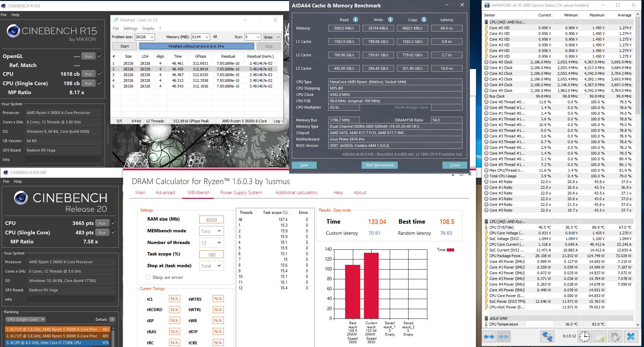The width and height of the screenshot is (644, 347).
Task: Open LinX Log panel
Action: click(x=278, y=121)
